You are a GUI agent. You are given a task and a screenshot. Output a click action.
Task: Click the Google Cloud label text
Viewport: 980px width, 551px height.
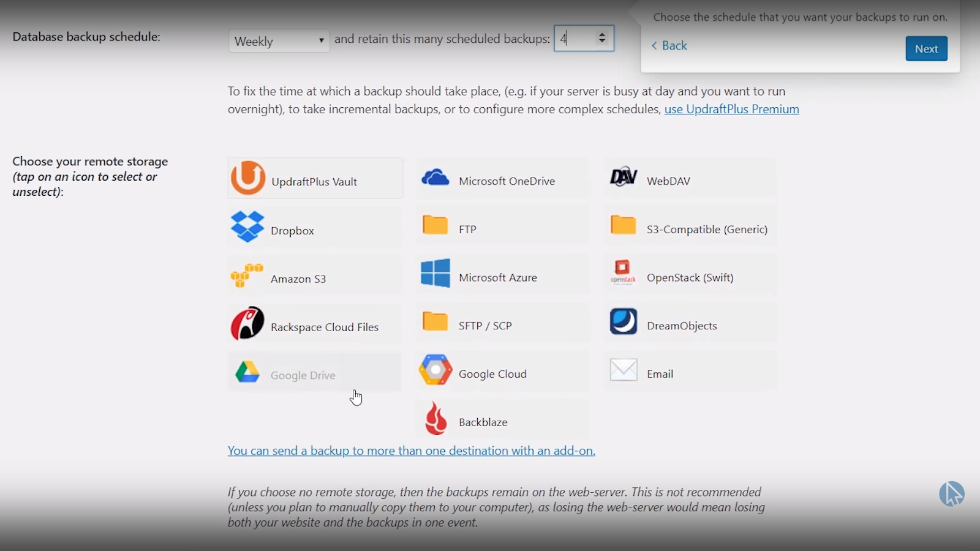492,374
